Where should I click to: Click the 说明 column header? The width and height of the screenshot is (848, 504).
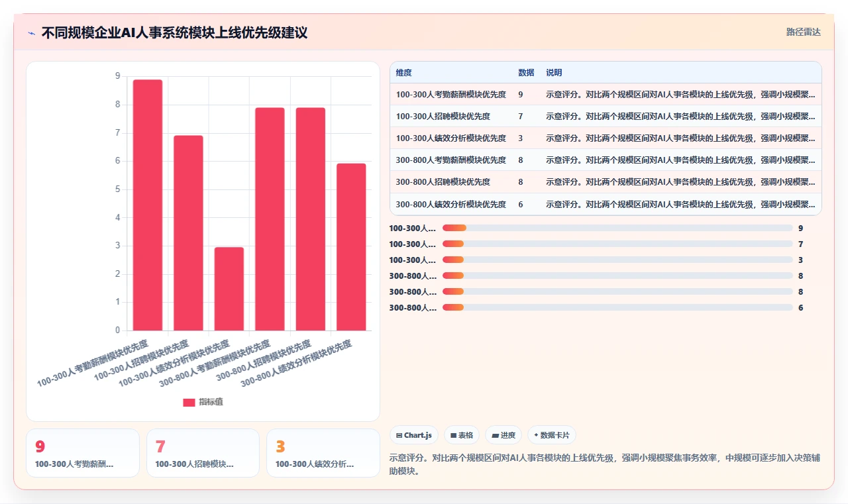click(554, 73)
